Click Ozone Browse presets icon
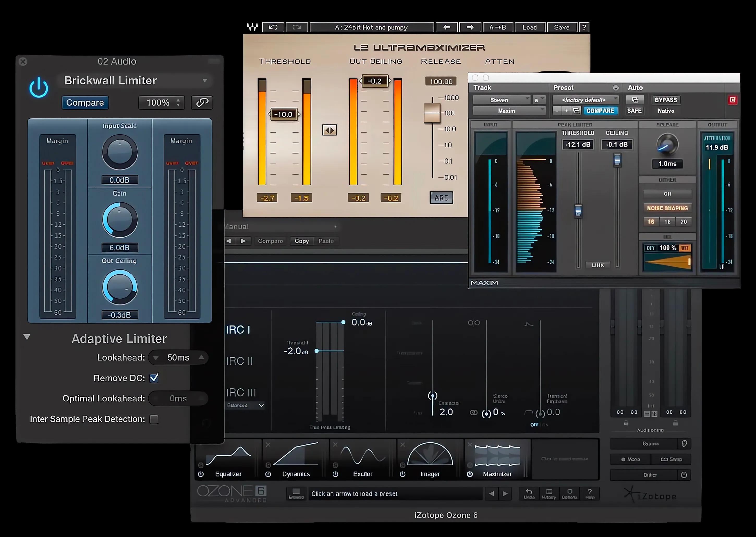This screenshot has height=537, width=756. click(296, 494)
